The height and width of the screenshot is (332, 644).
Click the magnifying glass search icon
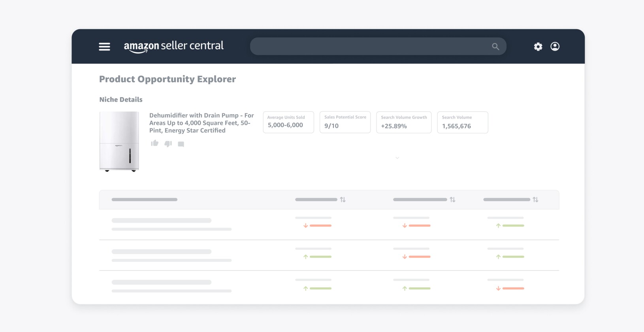click(x=495, y=47)
